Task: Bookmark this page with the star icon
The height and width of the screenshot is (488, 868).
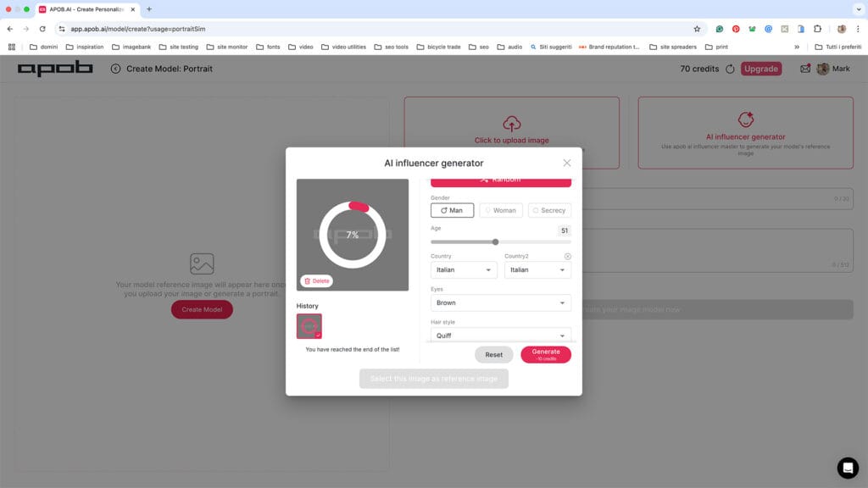Action: coord(697,29)
